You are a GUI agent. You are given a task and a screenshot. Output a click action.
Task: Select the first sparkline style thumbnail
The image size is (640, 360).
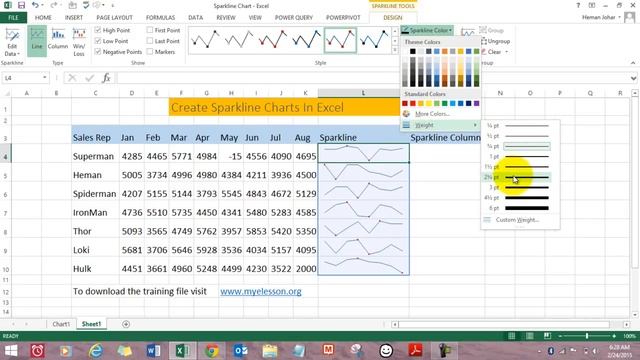click(205, 40)
